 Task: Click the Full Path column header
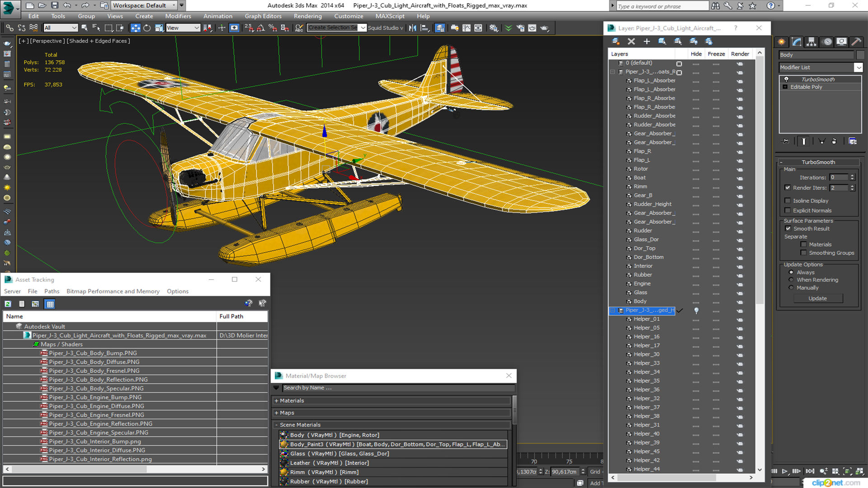[x=242, y=316]
